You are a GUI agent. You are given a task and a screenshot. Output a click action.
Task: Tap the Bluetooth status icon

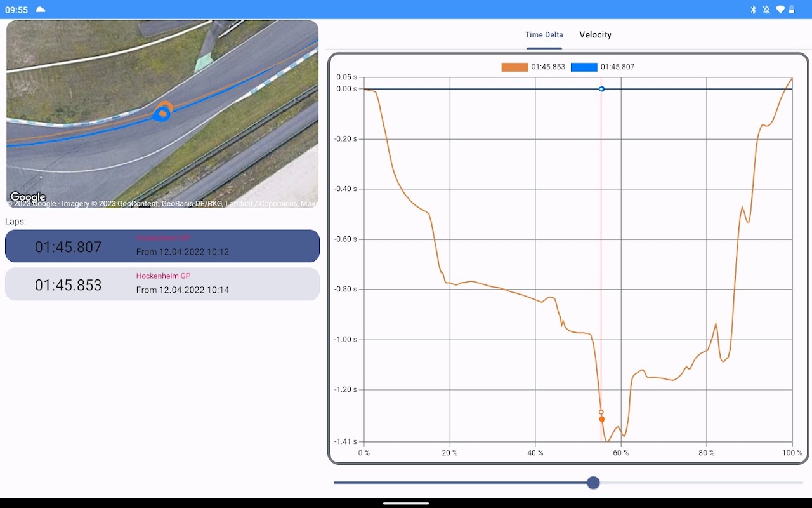click(x=754, y=10)
